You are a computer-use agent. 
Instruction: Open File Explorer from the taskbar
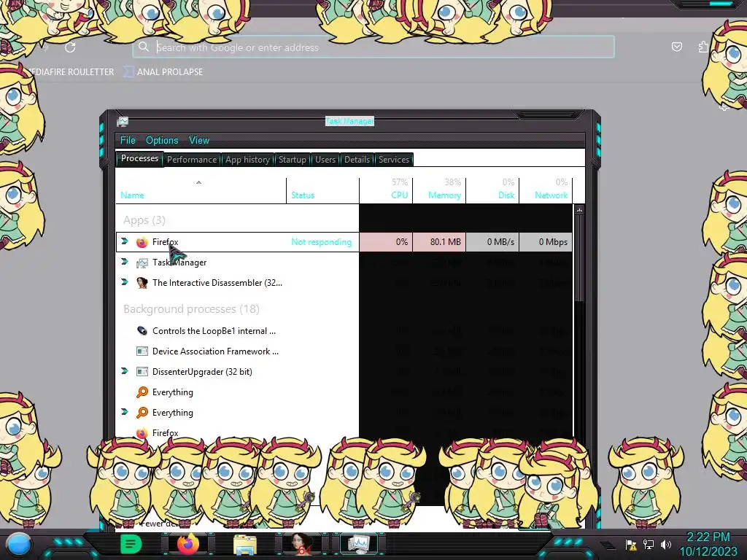tap(245, 544)
